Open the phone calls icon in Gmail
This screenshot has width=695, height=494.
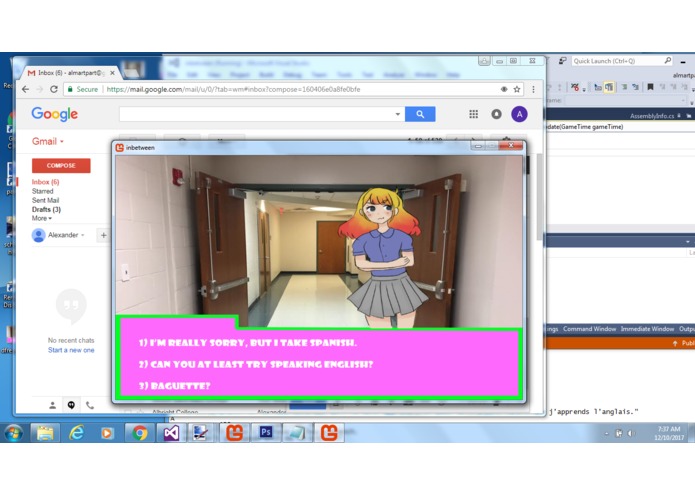(90, 405)
